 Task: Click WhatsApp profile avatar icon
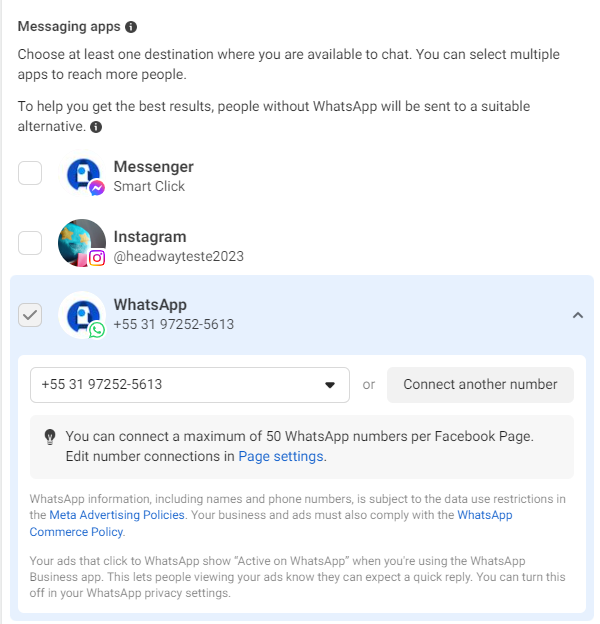82,315
